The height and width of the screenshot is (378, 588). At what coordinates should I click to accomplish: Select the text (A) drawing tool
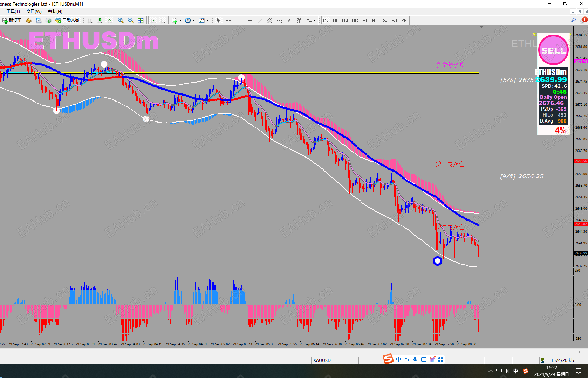point(289,20)
